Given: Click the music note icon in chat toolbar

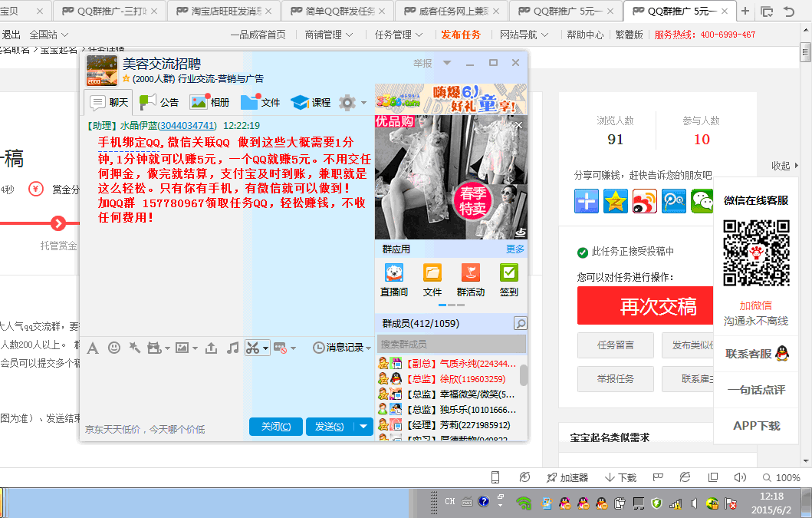Looking at the screenshot, I should click(232, 348).
